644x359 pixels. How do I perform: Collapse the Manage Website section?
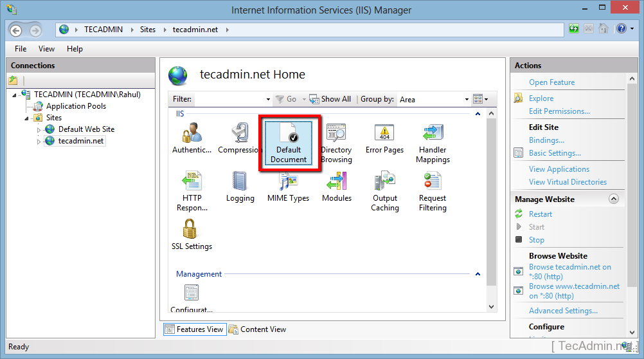(x=614, y=199)
